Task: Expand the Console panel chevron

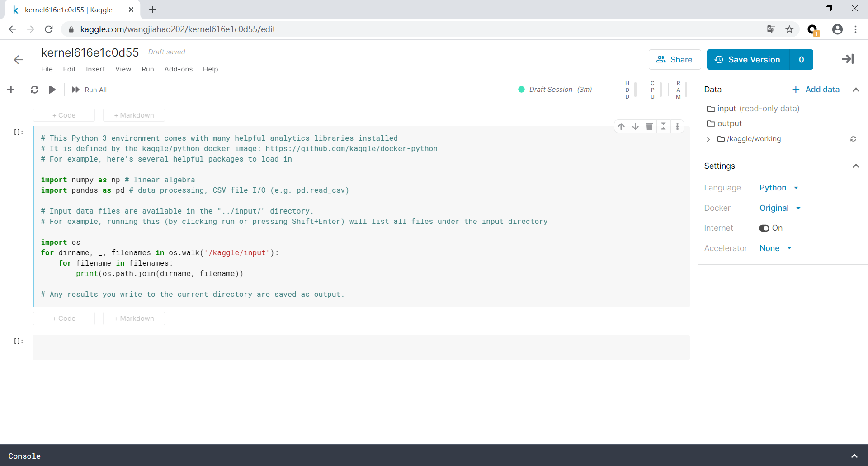Action: [x=854, y=456]
